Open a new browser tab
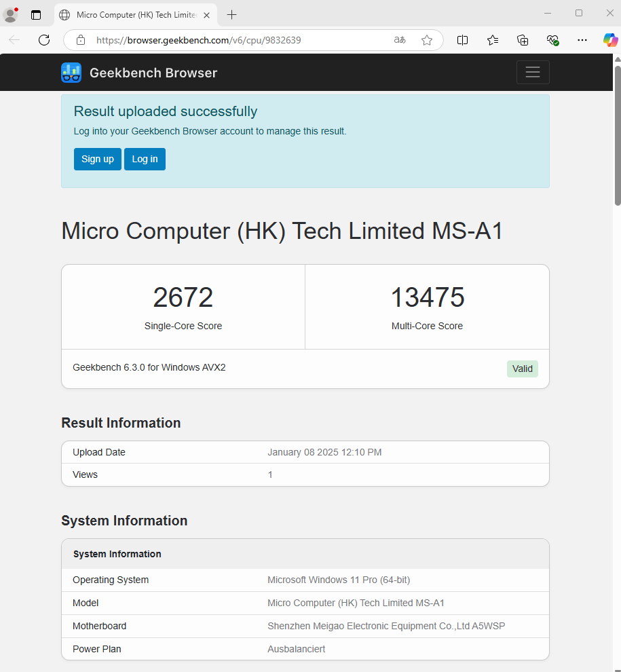 [x=232, y=15]
